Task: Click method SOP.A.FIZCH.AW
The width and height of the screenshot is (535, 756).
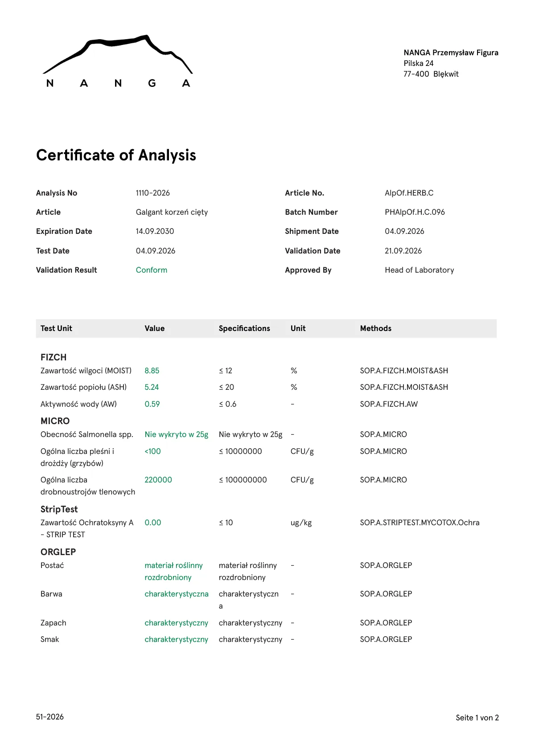Action: coord(389,404)
